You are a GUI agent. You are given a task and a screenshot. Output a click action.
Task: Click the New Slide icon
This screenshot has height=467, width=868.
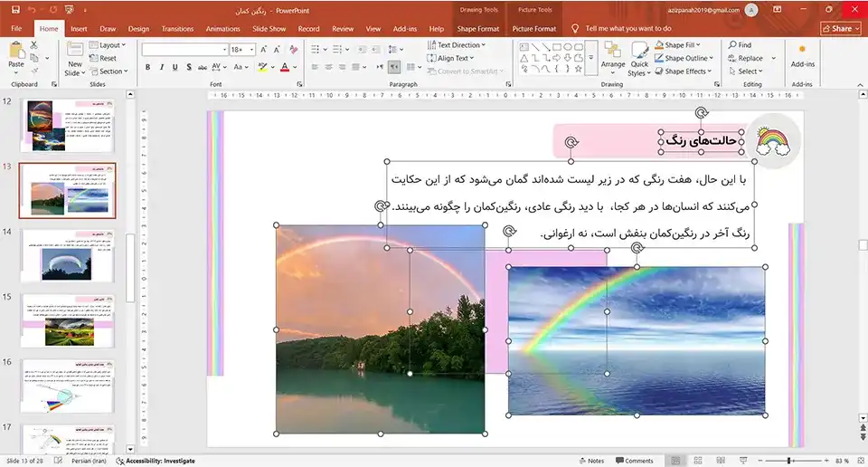[x=75, y=50]
